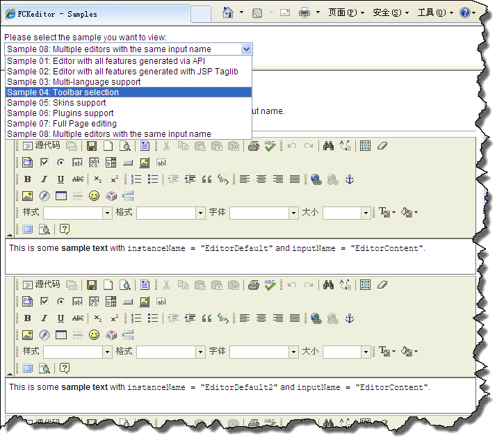Click browser Print icon
The width and height of the screenshot is (504, 447).
tap(304, 13)
